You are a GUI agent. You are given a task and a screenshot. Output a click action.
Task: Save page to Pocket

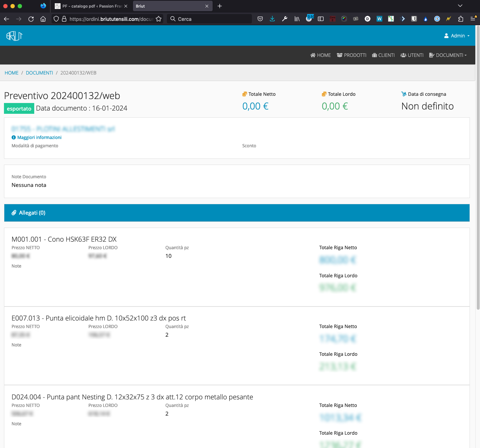click(260, 19)
